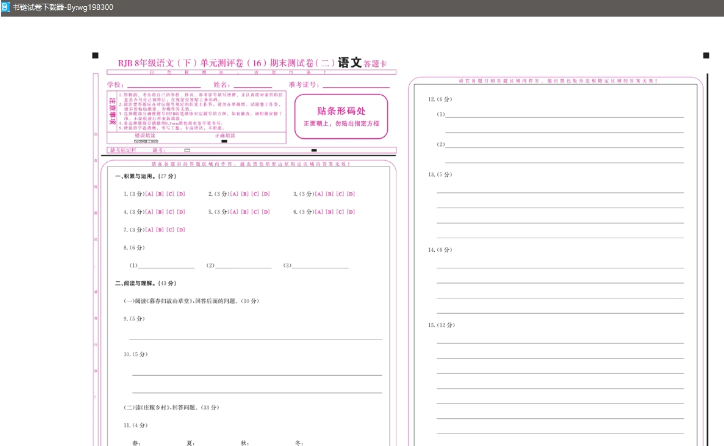Click option [C] of question 6

click(x=340, y=212)
